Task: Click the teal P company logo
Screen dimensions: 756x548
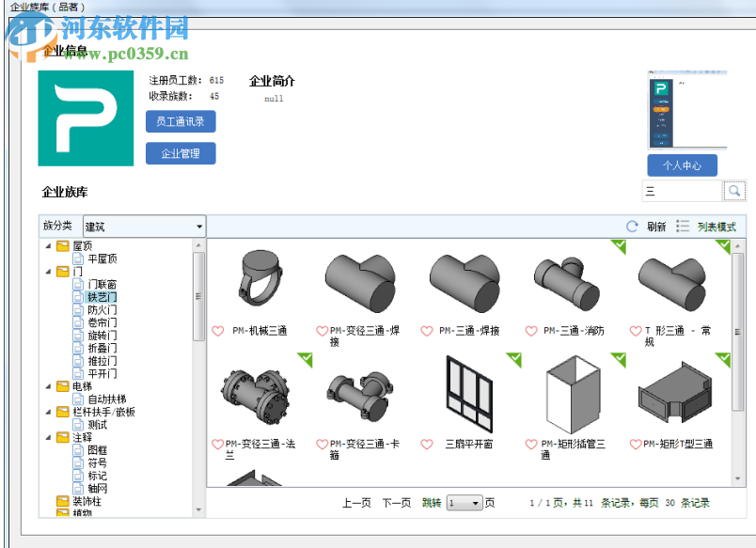Action: tap(86, 115)
